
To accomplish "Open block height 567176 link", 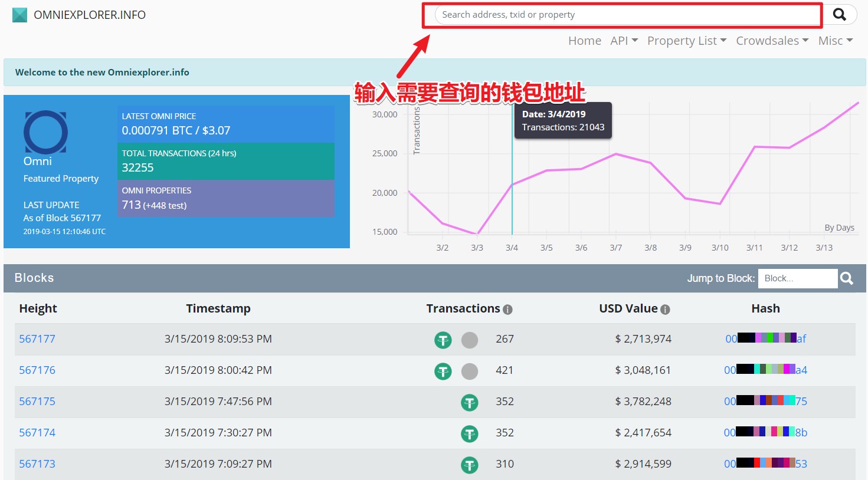I will 37,370.
